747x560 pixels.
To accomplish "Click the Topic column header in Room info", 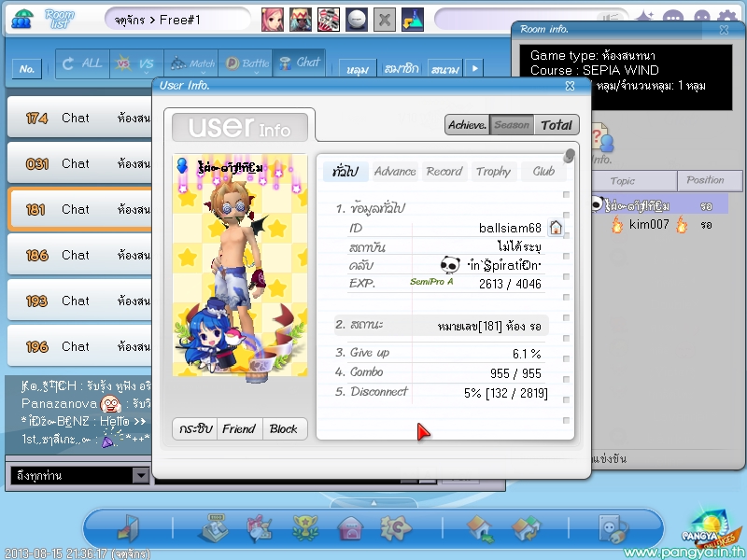I will 634,181.
